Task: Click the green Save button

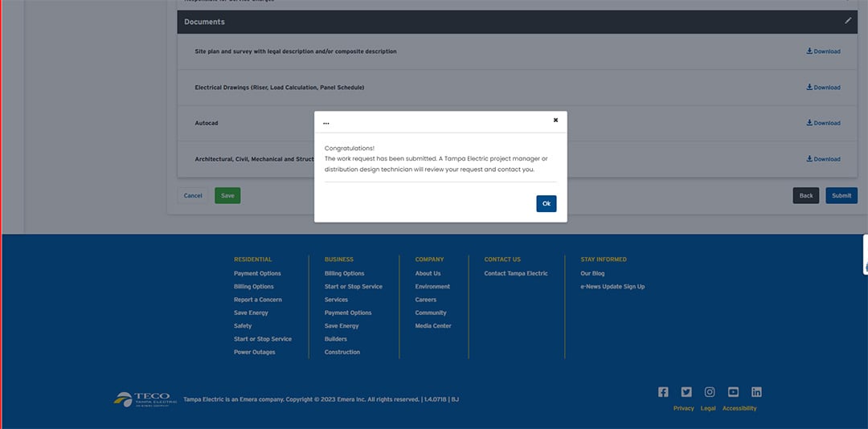Action: pos(227,195)
